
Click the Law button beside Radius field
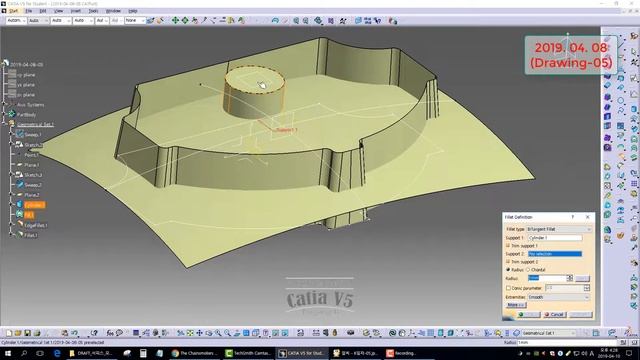[x=582, y=278]
